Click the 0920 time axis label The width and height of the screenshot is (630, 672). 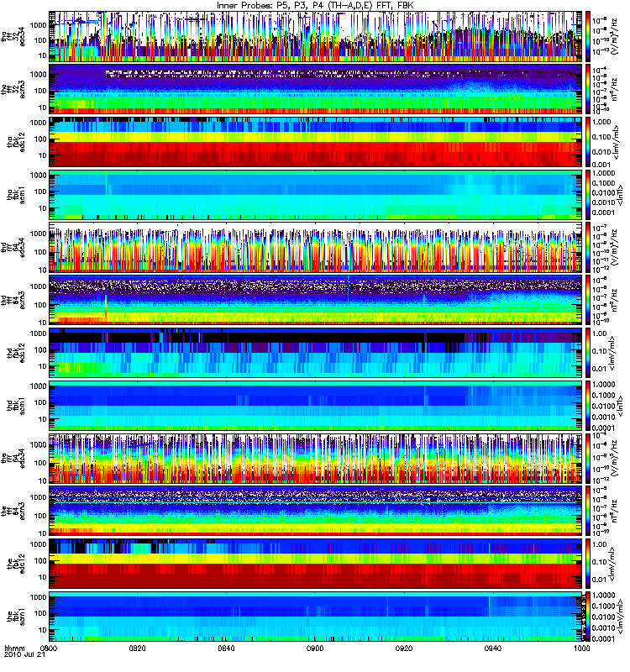[x=404, y=648]
